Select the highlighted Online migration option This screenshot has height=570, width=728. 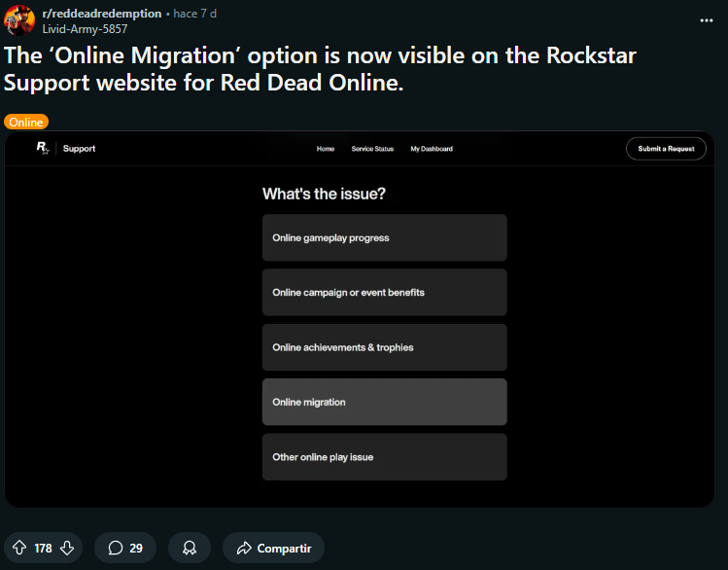[x=384, y=402]
